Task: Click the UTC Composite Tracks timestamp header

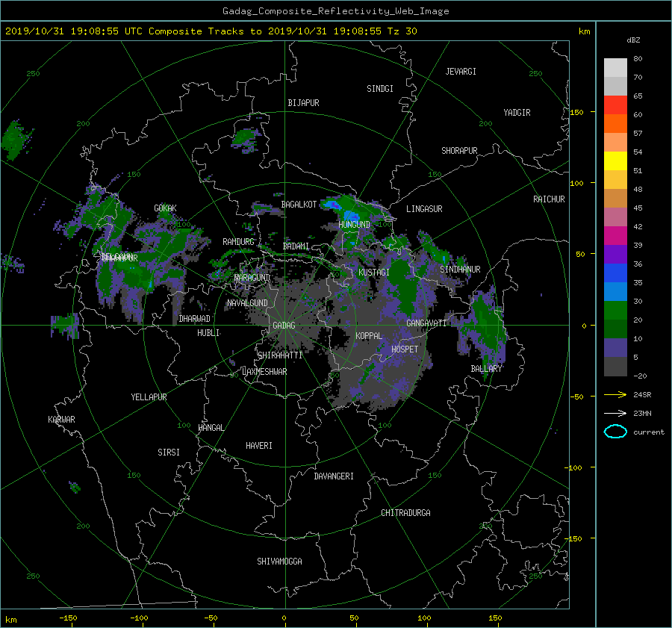Action: pyautogui.click(x=211, y=31)
